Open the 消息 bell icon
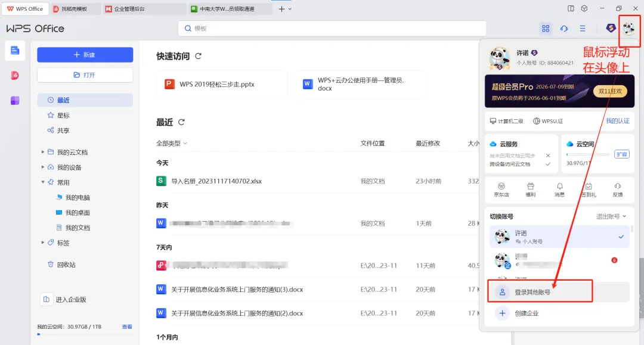 point(559,190)
